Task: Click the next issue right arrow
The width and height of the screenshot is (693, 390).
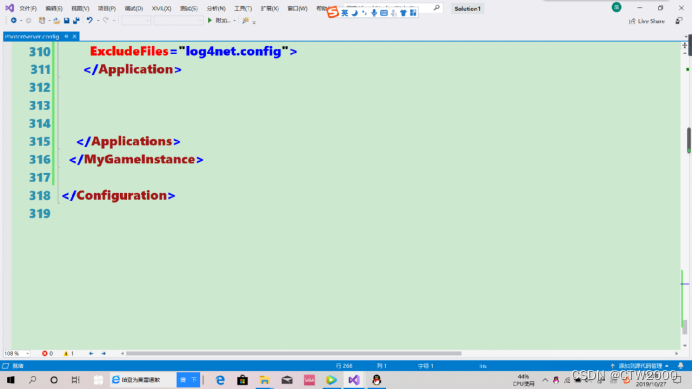Action: click(103, 353)
